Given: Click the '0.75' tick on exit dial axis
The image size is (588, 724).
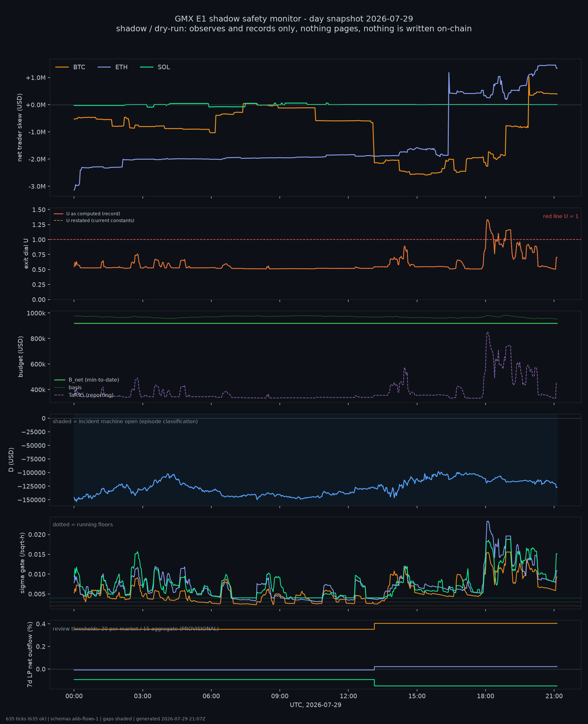Looking at the screenshot, I should (39, 254).
